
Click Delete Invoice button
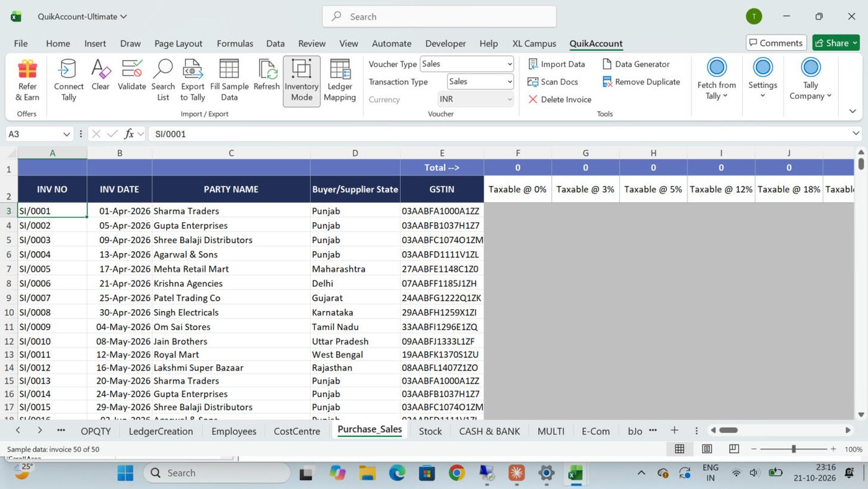pyautogui.click(x=559, y=99)
